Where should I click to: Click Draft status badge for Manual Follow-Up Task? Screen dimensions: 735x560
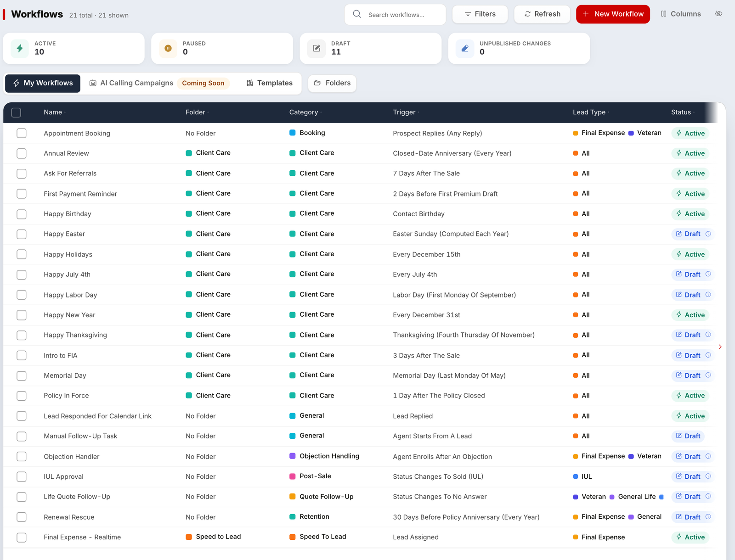click(x=688, y=436)
